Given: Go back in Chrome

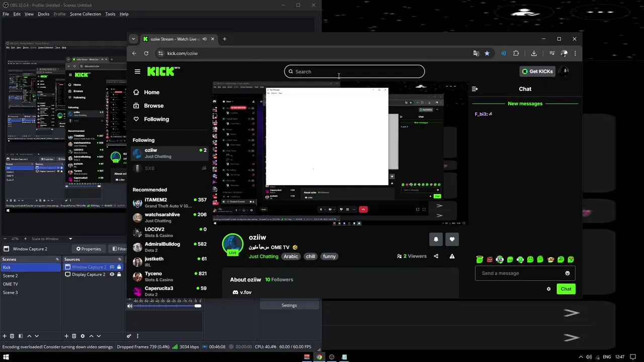Looking at the screenshot, I should 134,53.
